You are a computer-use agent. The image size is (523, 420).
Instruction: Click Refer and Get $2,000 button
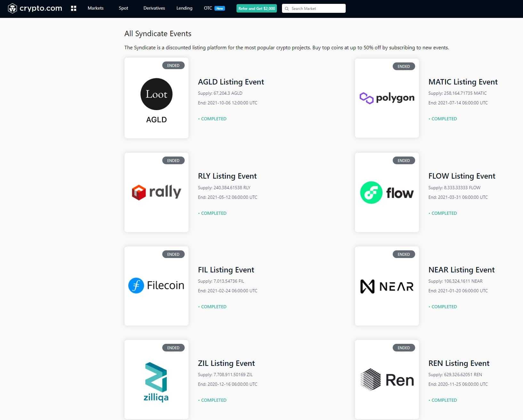(256, 8)
